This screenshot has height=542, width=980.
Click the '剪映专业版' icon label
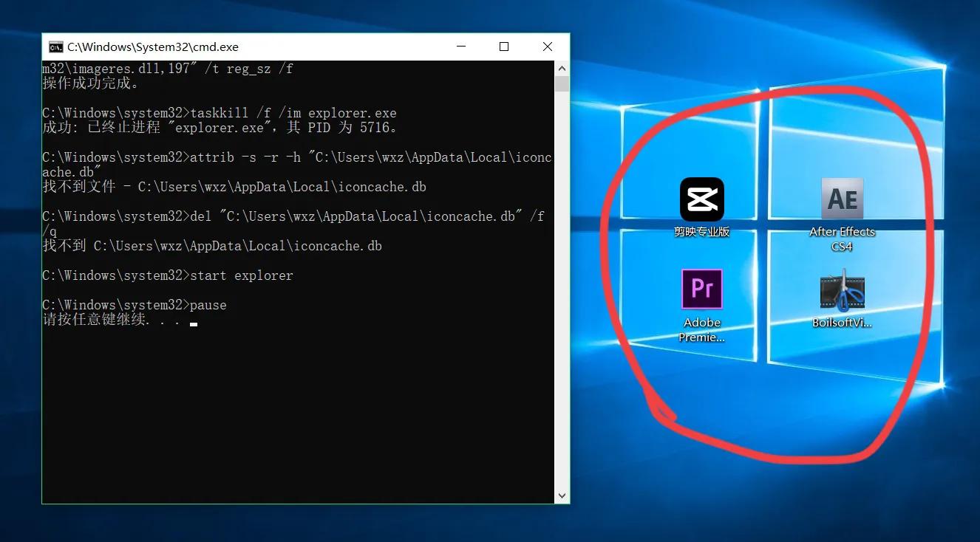click(x=701, y=231)
